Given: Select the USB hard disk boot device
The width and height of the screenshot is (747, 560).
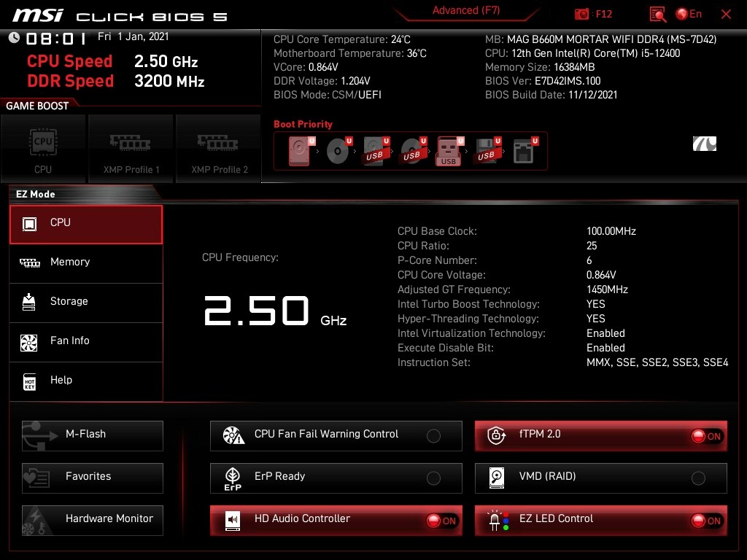Looking at the screenshot, I should [x=376, y=151].
